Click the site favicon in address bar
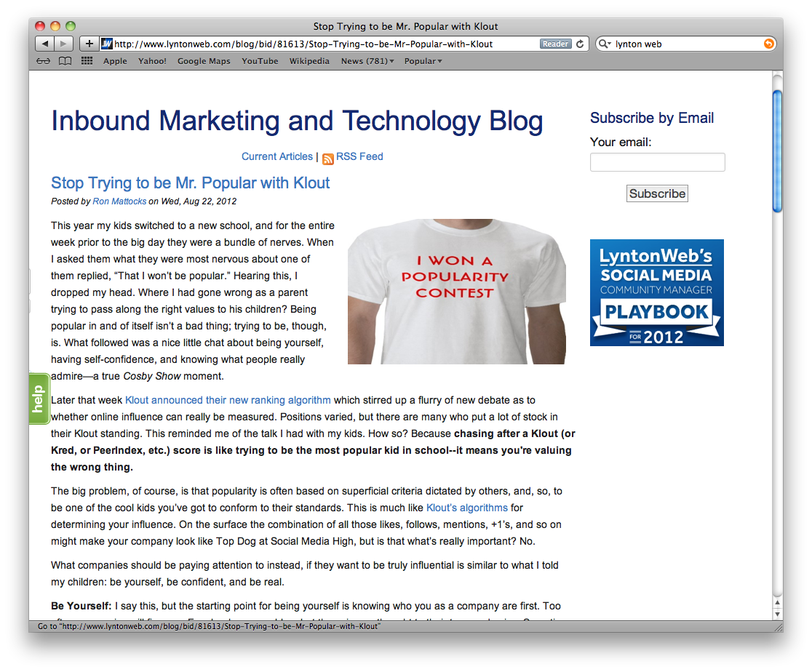 (107, 44)
